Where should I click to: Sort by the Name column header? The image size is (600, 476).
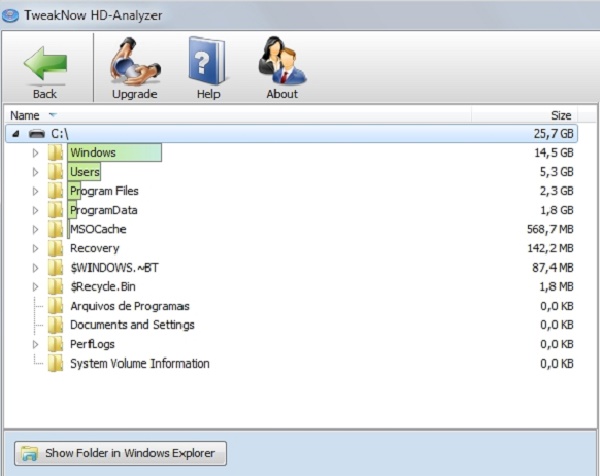pos(238,115)
